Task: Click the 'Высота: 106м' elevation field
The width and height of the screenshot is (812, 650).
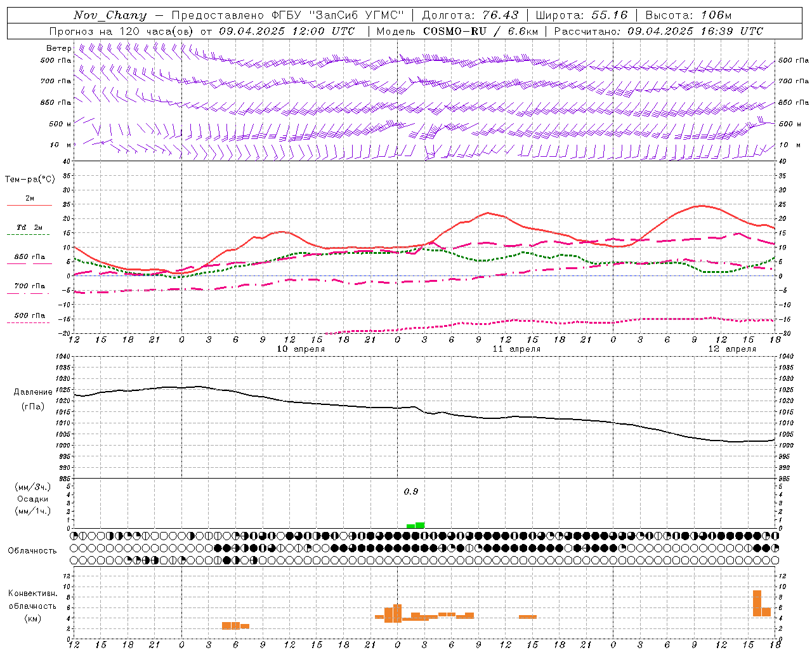Action: [x=688, y=15]
